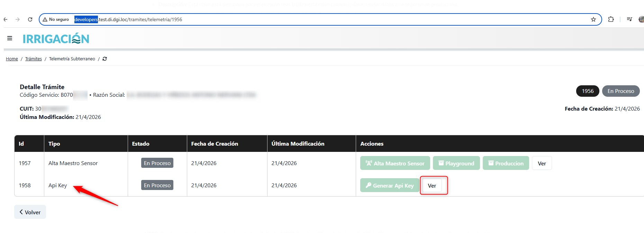The width and height of the screenshot is (644, 233).
Task: Click Generar Api Key button
Action: [x=389, y=185]
